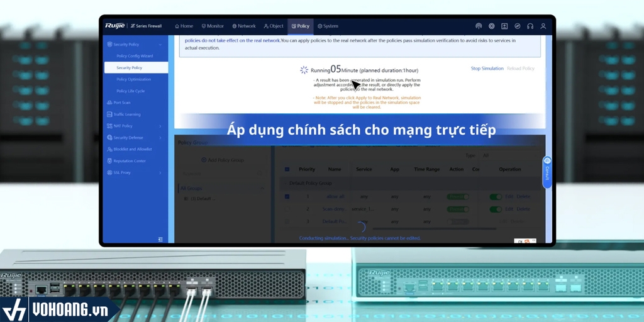Check the Scan-deny policy checkbox
Image resolution: width=644 pixels, height=322 pixels.
tap(287, 209)
